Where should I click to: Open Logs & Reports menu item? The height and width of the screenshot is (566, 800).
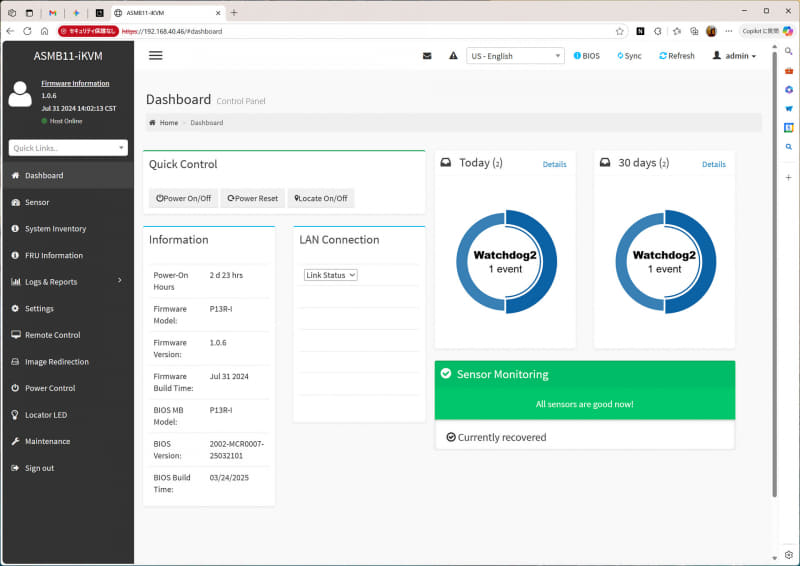pyautogui.click(x=68, y=282)
